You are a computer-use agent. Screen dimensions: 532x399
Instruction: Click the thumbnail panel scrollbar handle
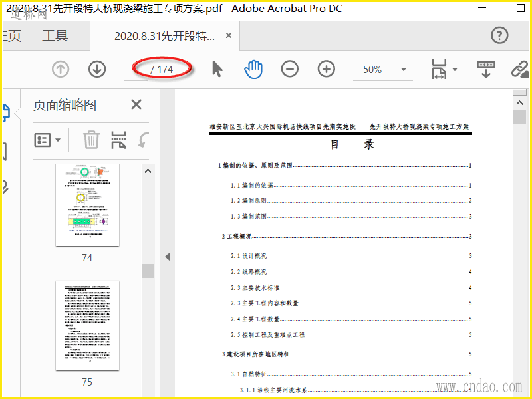(148, 271)
